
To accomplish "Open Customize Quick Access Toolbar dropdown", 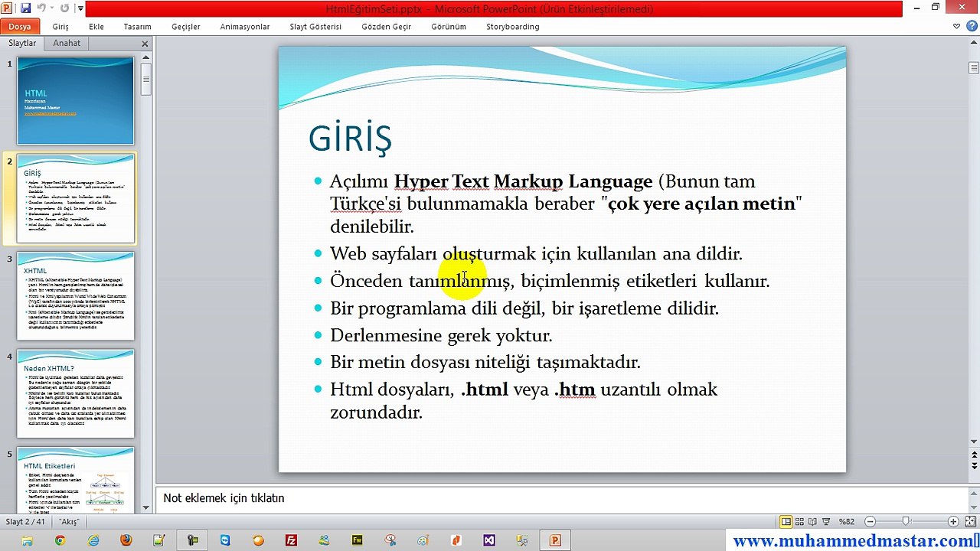I will (80, 9).
